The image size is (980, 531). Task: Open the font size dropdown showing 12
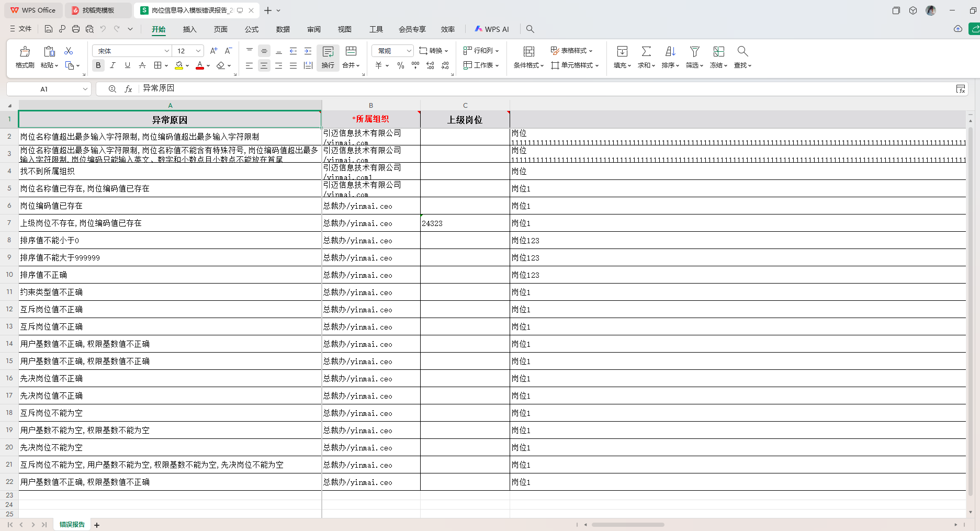tap(198, 51)
